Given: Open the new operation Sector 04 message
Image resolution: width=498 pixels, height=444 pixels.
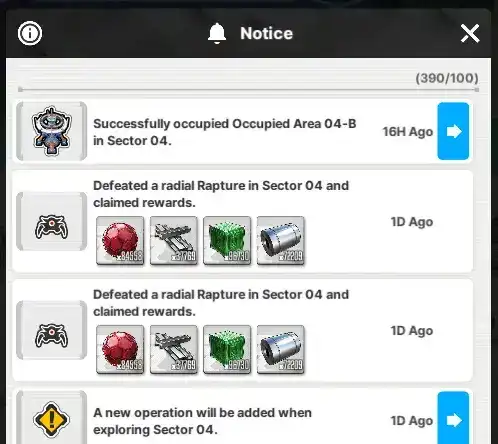Looking at the screenshot, I should (x=202, y=421).
